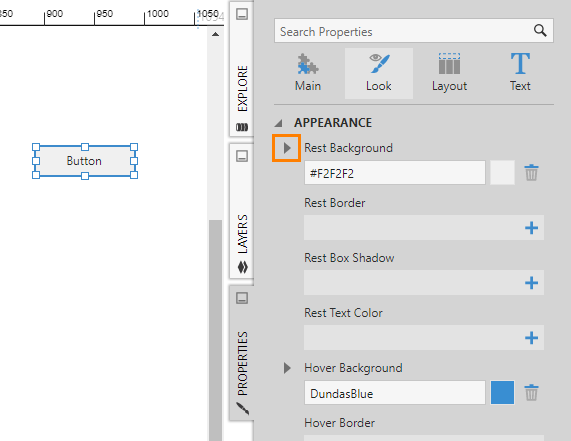Select the Button element on the canvas
The image size is (571, 441).
pyautogui.click(x=84, y=161)
